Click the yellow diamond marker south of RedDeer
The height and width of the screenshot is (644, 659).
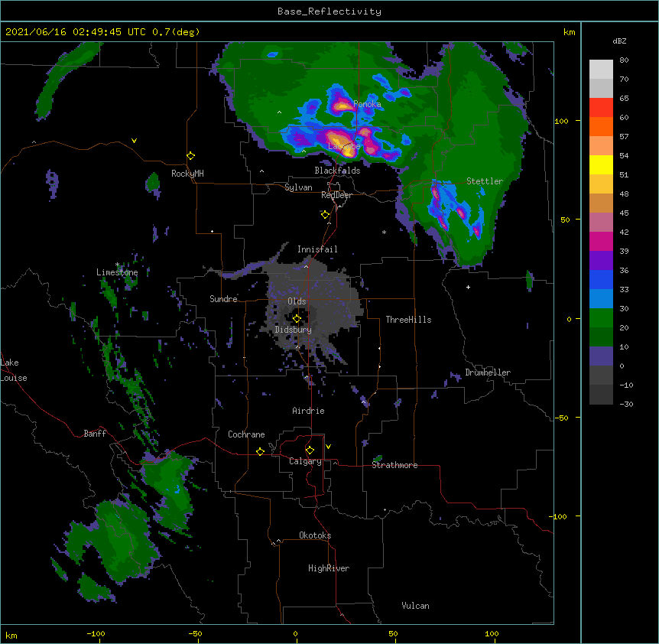click(325, 215)
